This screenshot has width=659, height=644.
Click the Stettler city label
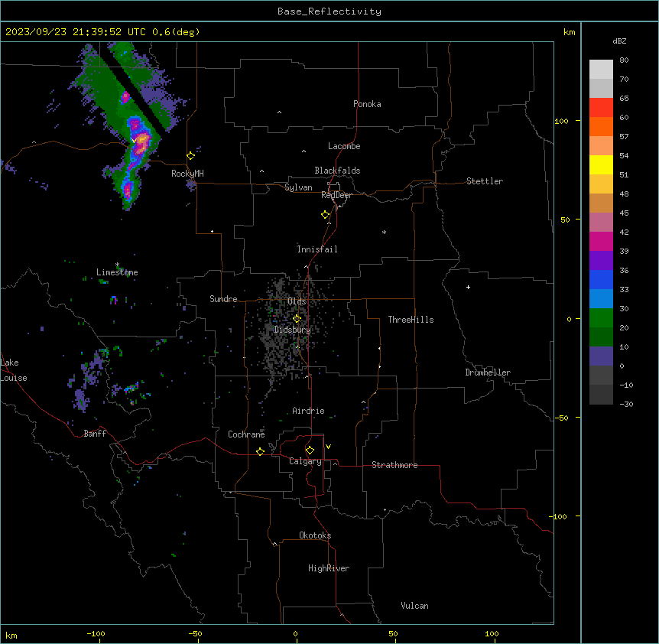(484, 181)
